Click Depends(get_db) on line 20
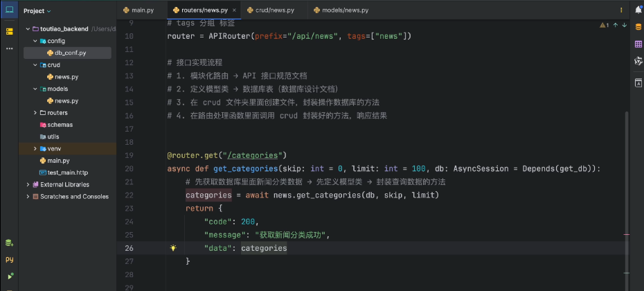 coord(557,168)
